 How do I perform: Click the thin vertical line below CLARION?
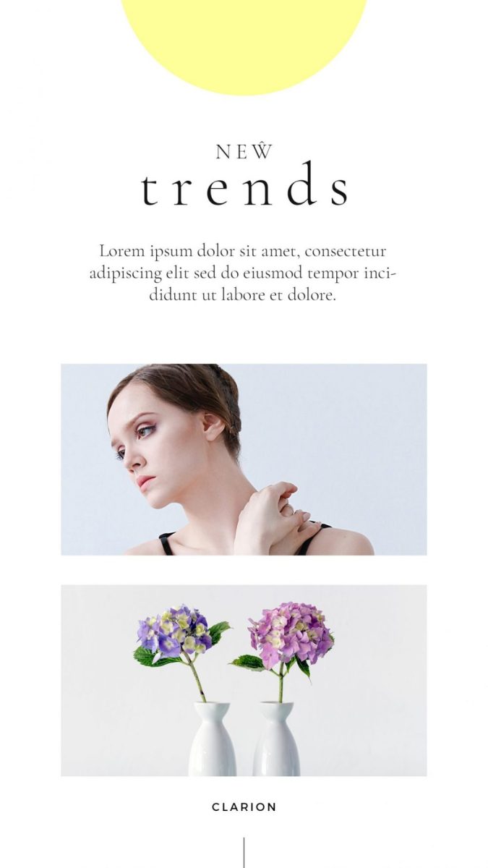[244, 853]
